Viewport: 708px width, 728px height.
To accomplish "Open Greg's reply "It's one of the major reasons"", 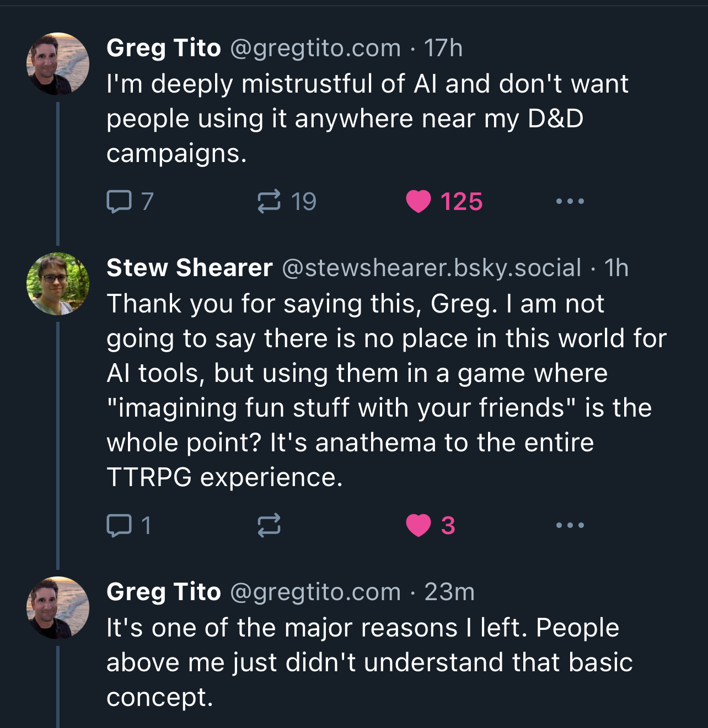I will pos(364,662).
